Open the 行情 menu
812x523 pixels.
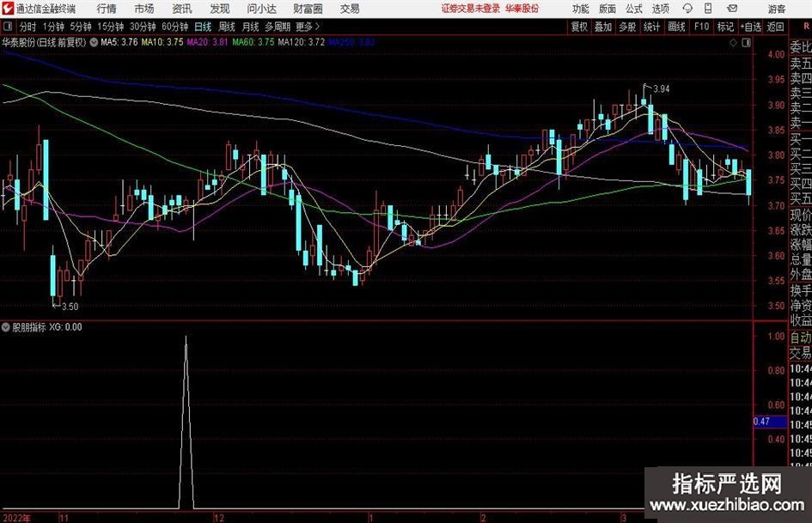coord(107,9)
